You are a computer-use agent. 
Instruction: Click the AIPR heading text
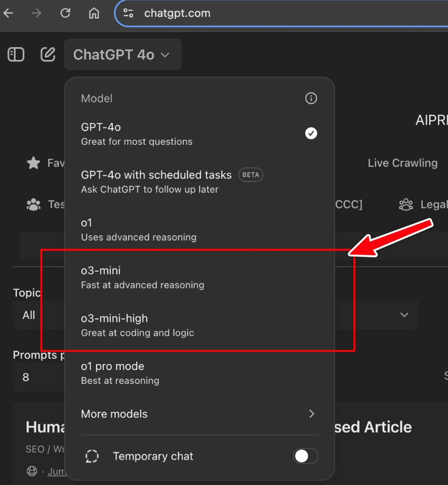[431, 120]
